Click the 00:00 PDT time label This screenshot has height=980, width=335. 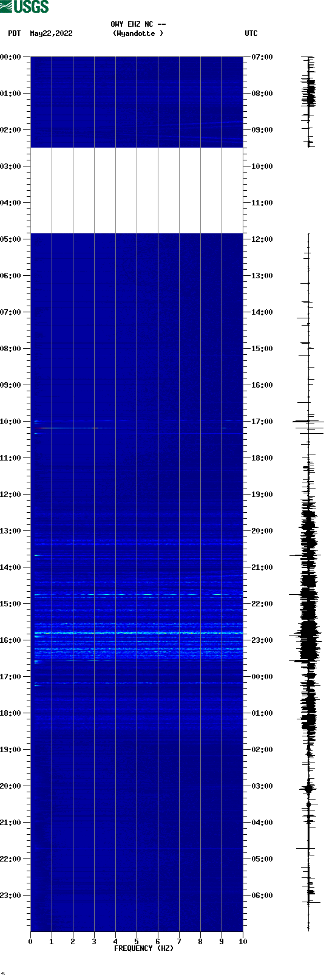(x=11, y=57)
